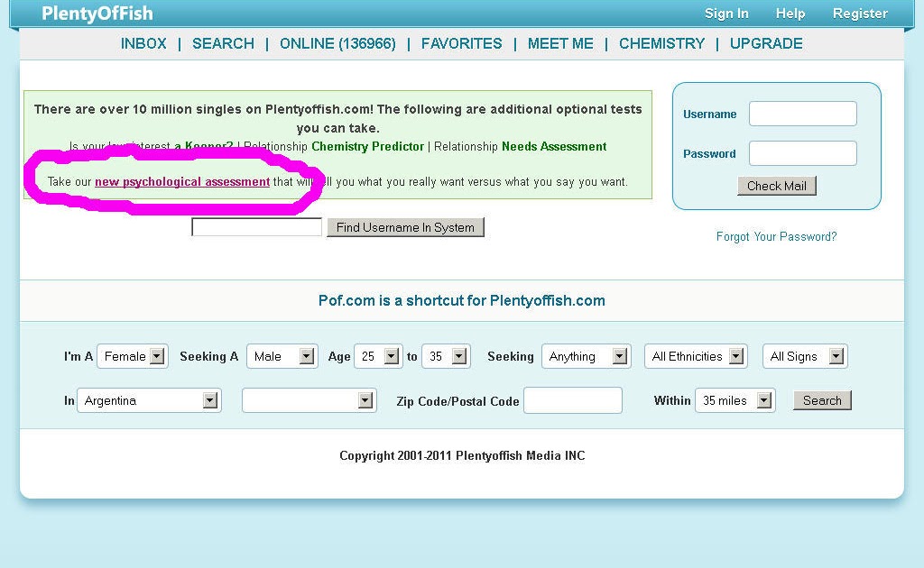Click the Search button
Viewport: 924px width, 568px height.
coord(822,400)
